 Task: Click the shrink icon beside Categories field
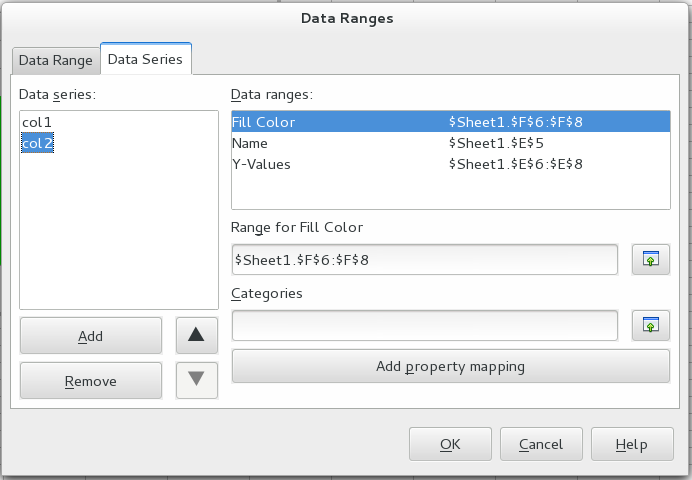651,325
